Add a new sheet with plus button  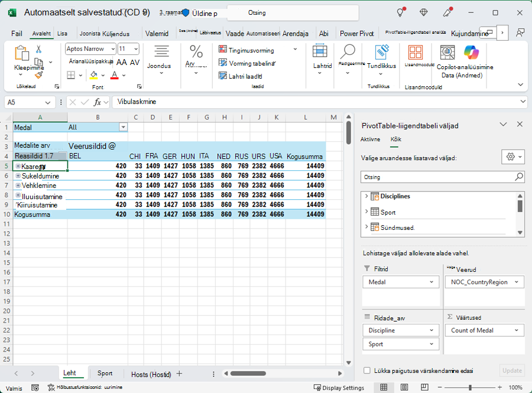coord(179,373)
